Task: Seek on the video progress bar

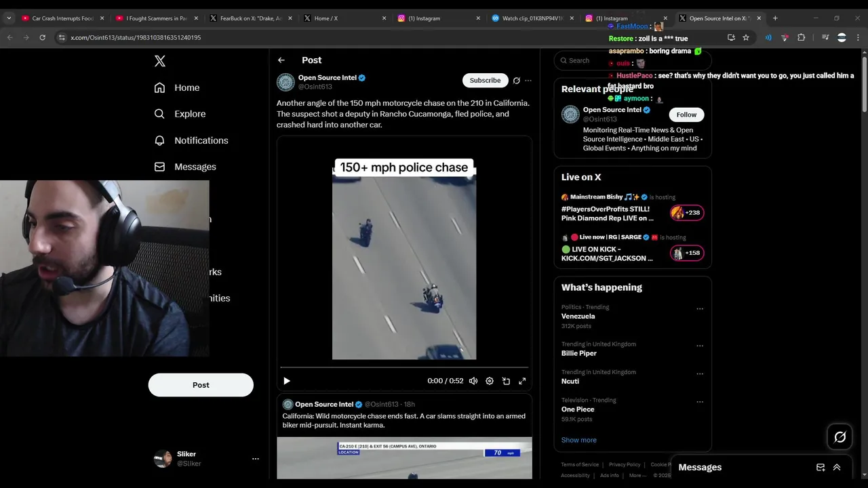Action: 404,367
